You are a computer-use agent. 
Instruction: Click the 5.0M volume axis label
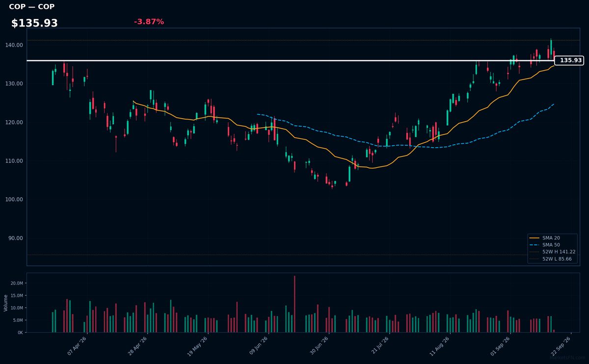point(18,320)
